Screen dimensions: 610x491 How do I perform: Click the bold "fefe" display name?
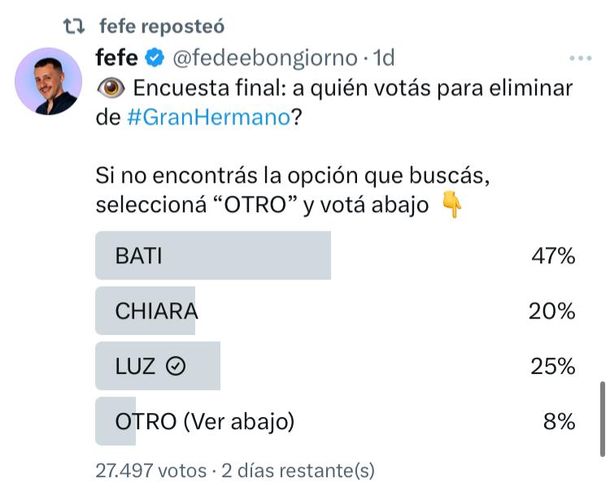(116, 58)
